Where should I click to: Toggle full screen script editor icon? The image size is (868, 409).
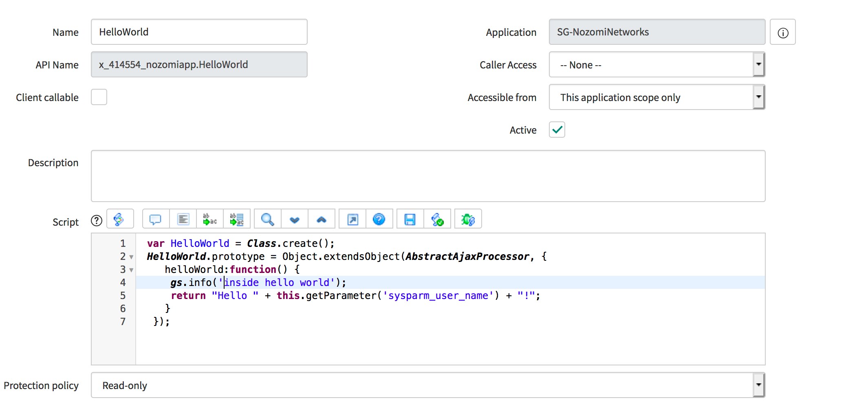pos(352,220)
